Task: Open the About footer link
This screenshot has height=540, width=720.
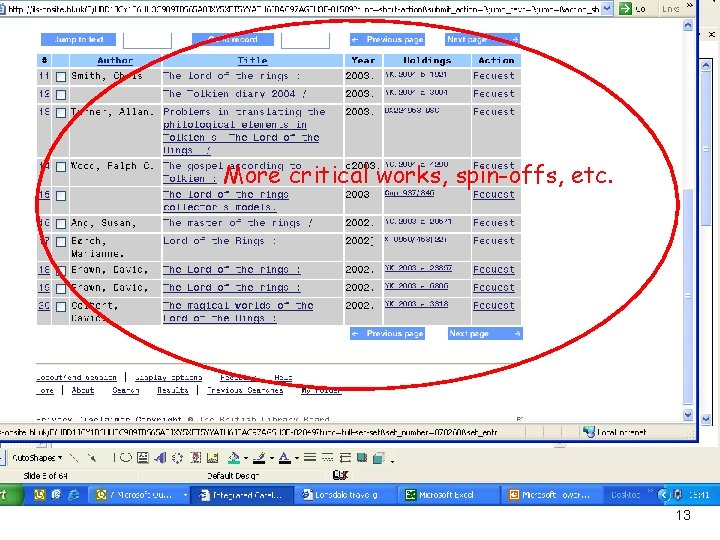Action: click(x=83, y=390)
